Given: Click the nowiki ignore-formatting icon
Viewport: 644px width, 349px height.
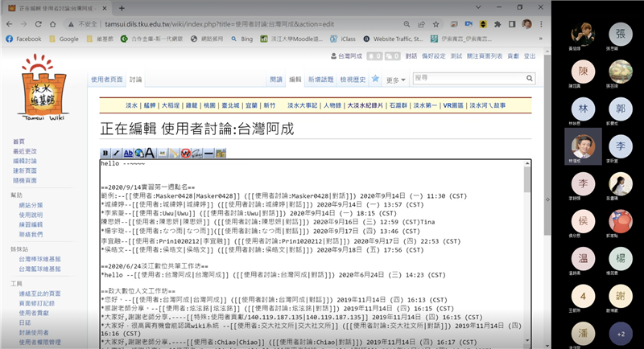Looking at the screenshot, I should (x=186, y=153).
